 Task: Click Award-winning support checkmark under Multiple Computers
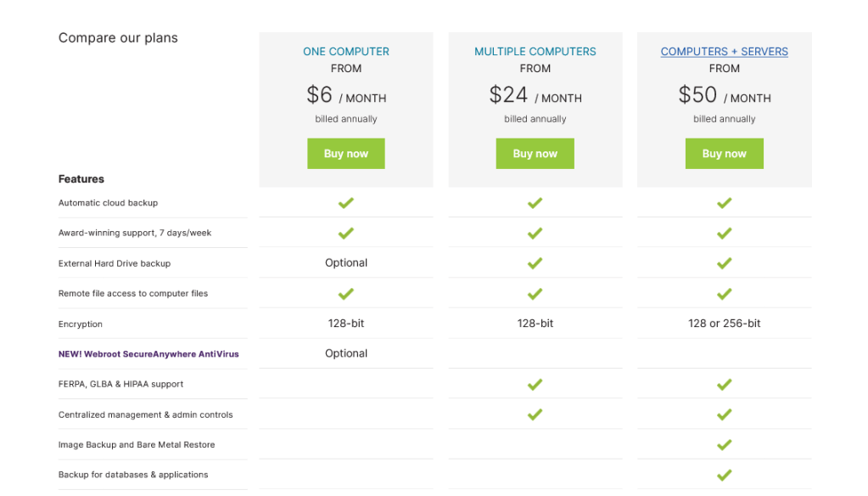tap(535, 233)
